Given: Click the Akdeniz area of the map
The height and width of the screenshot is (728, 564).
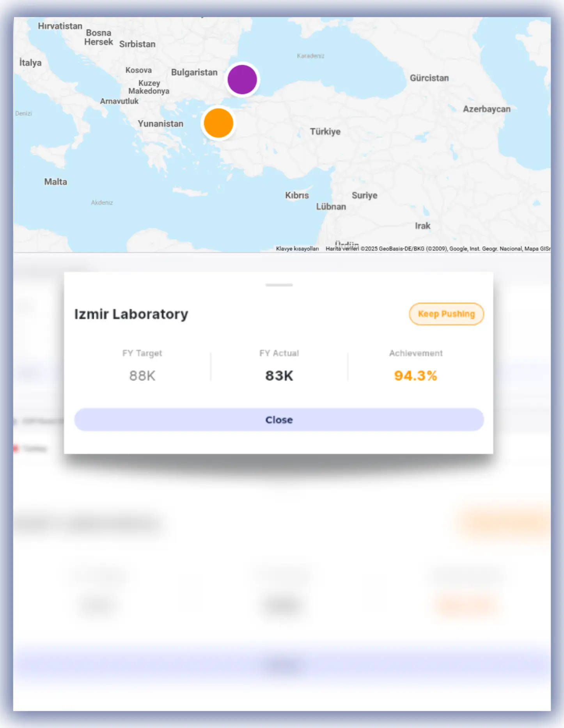Looking at the screenshot, I should pyautogui.click(x=102, y=202).
